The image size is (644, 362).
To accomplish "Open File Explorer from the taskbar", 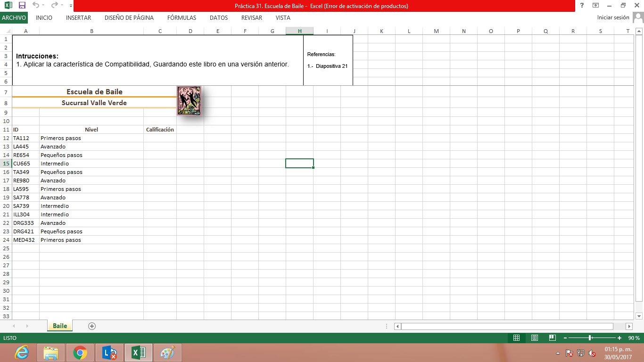I will (x=51, y=353).
